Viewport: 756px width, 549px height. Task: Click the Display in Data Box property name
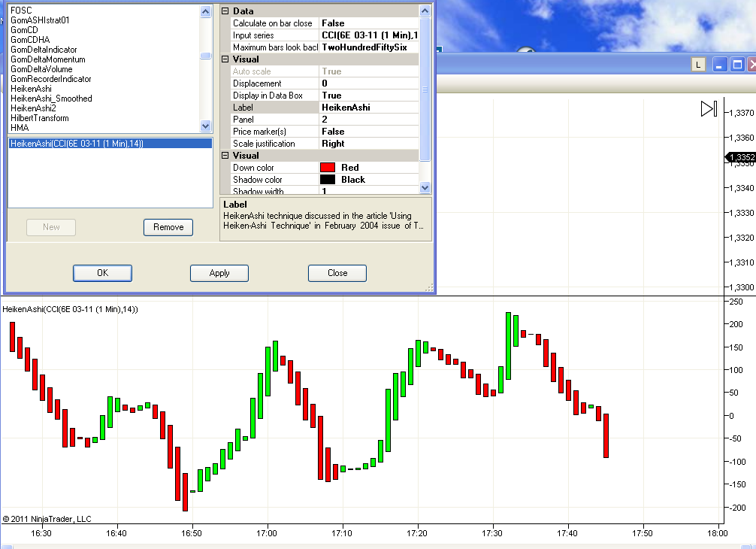(268, 96)
